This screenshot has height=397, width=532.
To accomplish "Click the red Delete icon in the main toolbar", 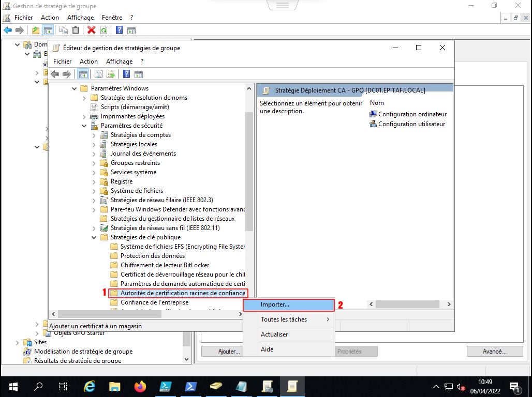I will (92, 30).
